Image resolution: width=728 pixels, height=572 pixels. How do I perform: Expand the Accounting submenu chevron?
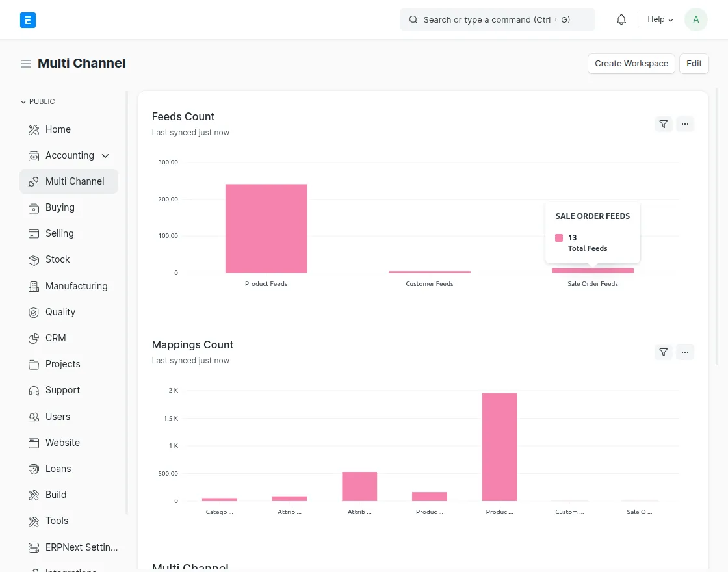(x=105, y=156)
